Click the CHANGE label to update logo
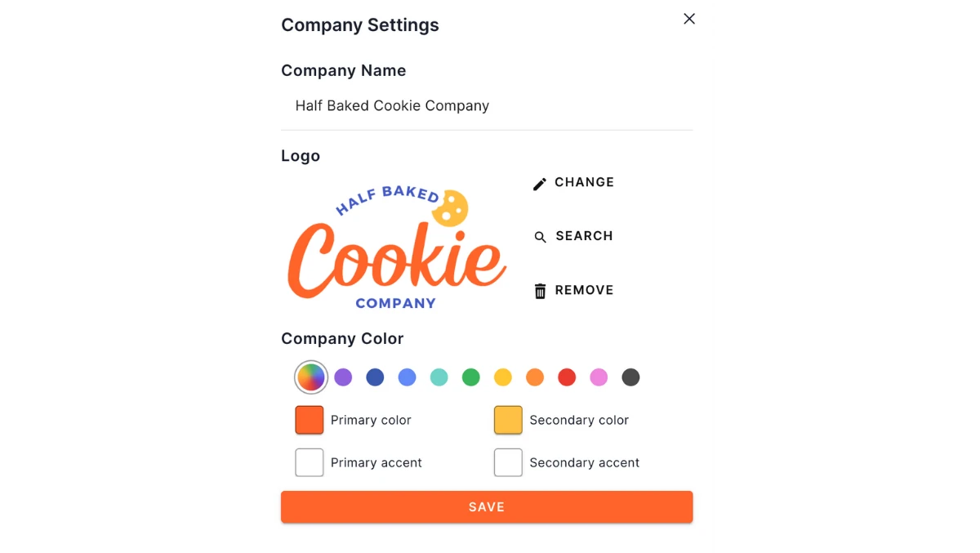 pos(583,182)
